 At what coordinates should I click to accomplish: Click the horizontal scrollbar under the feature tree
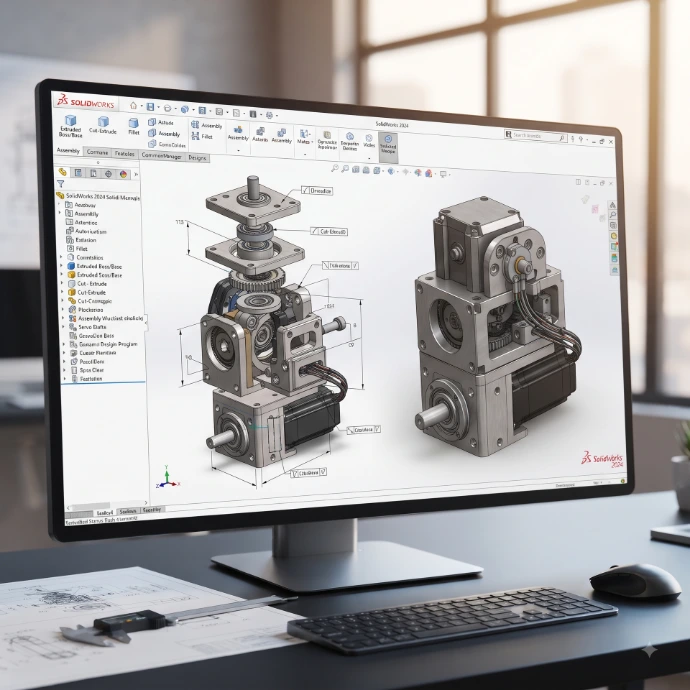pos(106,505)
